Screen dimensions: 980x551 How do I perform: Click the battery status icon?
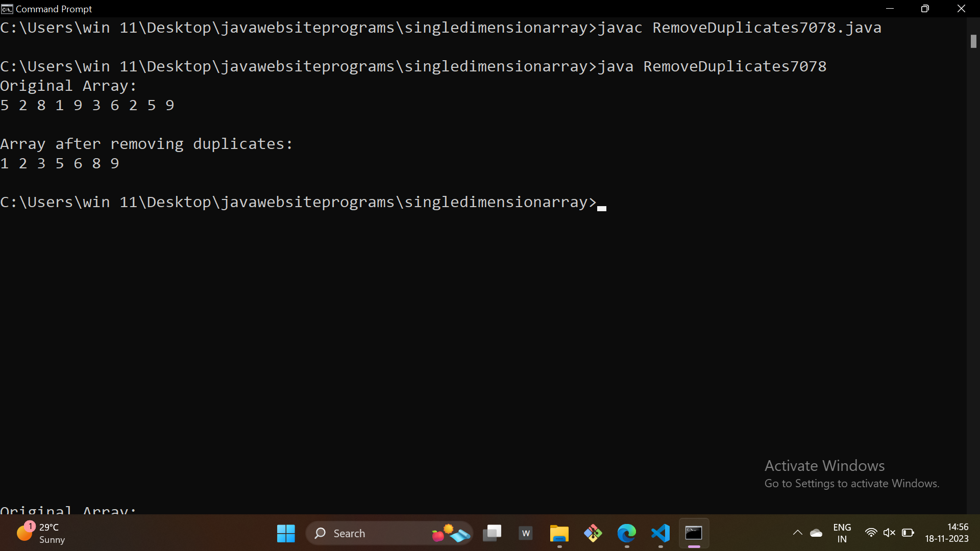pyautogui.click(x=908, y=533)
